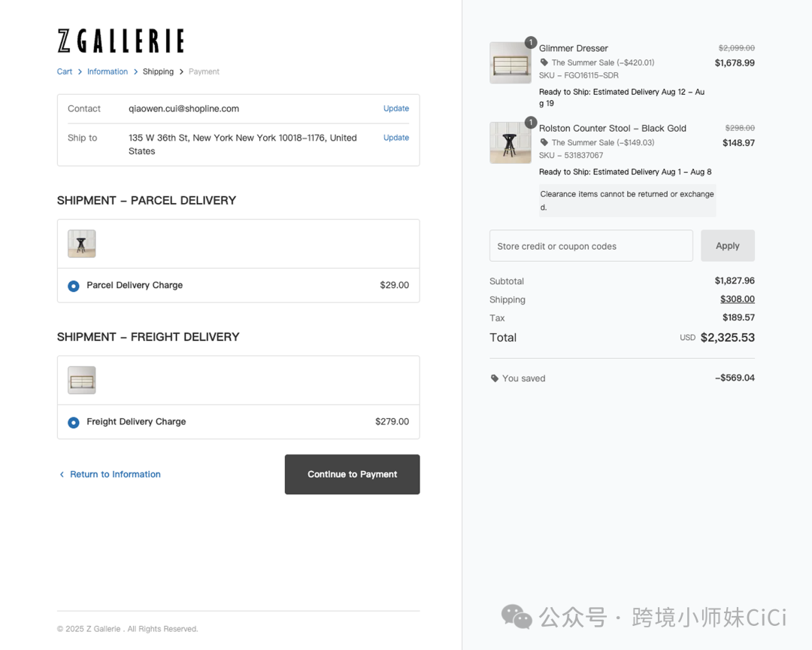
Task: Click the Summer Sale tag icon on Rolston Stool
Action: click(x=543, y=142)
